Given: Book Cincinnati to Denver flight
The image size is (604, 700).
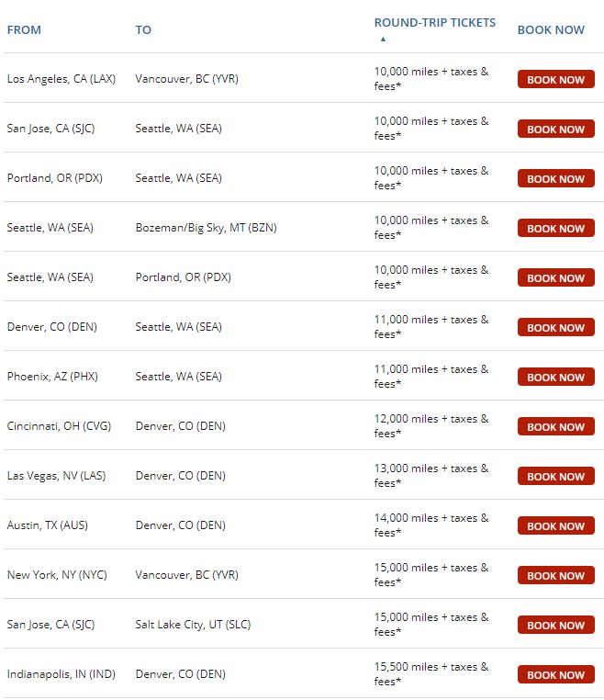Looking at the screenshot, I should pos(555,427).
